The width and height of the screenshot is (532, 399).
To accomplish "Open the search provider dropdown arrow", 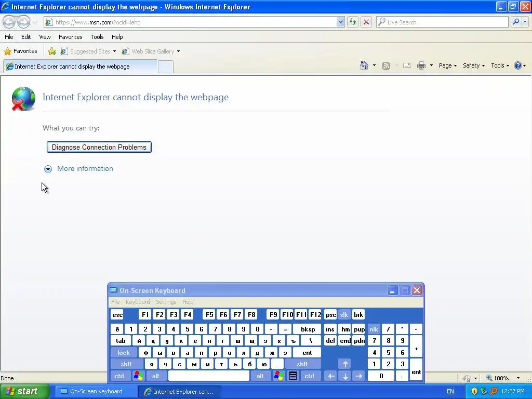I will pyautogui.click(x=525, y=22).
